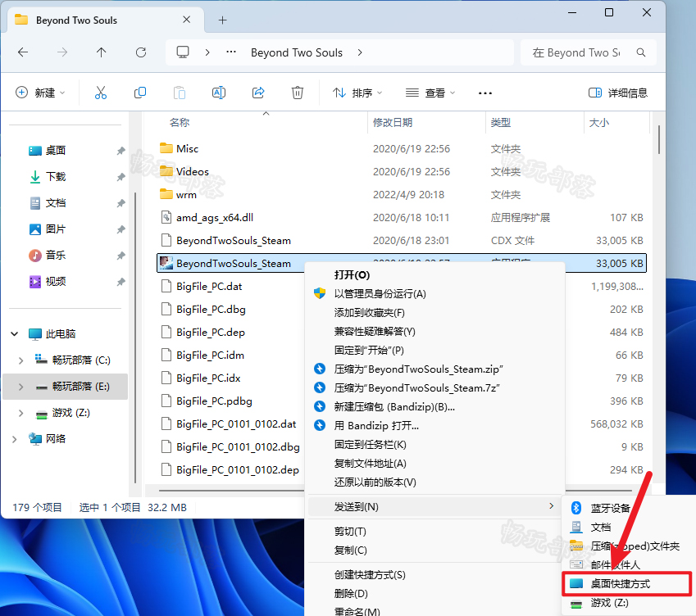The height and width of the screenshot is (616, 696).
Task: Click the Delete trash icon
Action: (x=298, y=93)
